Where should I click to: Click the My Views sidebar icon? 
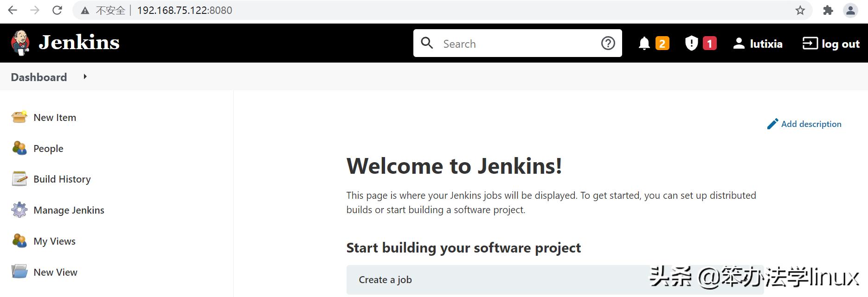click(x=19, y=240)
